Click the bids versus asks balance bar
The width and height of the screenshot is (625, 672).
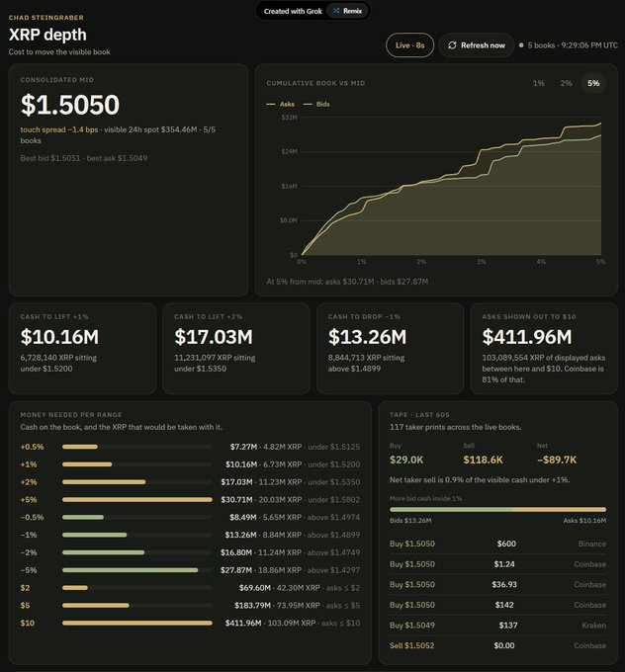[x=498, y=510]
